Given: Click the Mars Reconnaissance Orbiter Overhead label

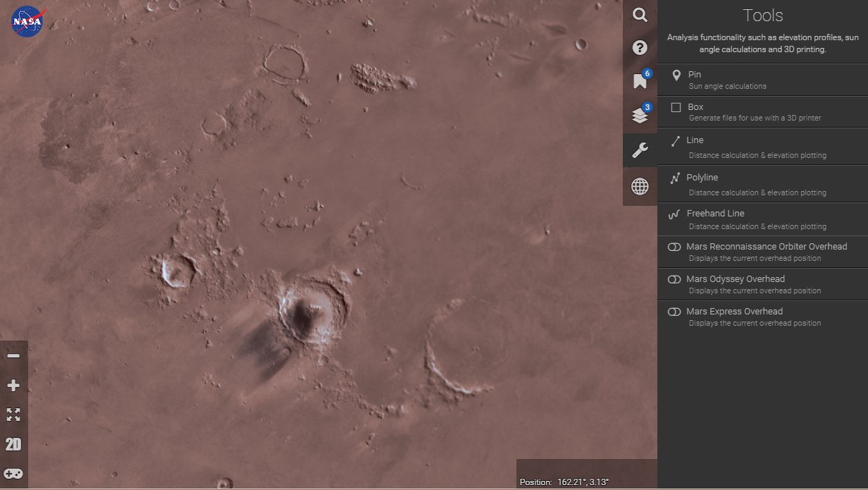Looking at the screenshot, I should pos(767,247).
